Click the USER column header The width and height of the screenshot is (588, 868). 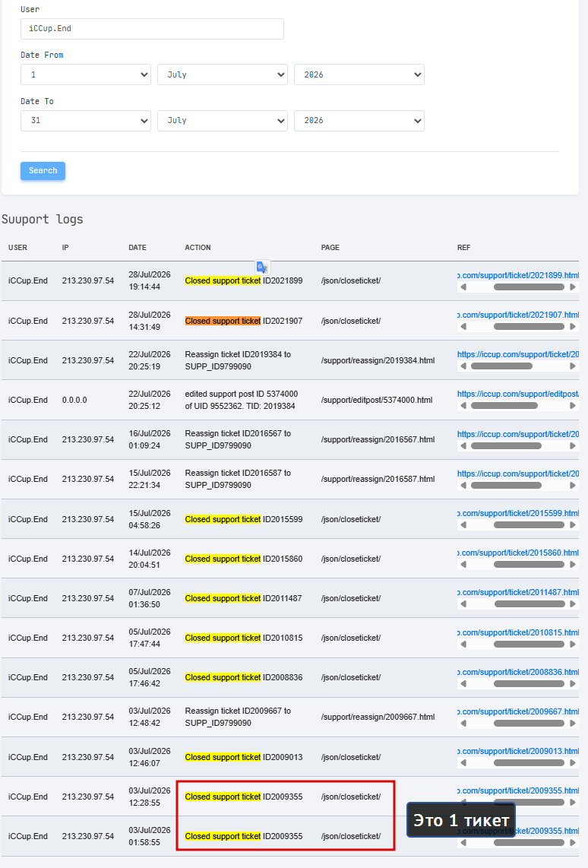[17, 248]
